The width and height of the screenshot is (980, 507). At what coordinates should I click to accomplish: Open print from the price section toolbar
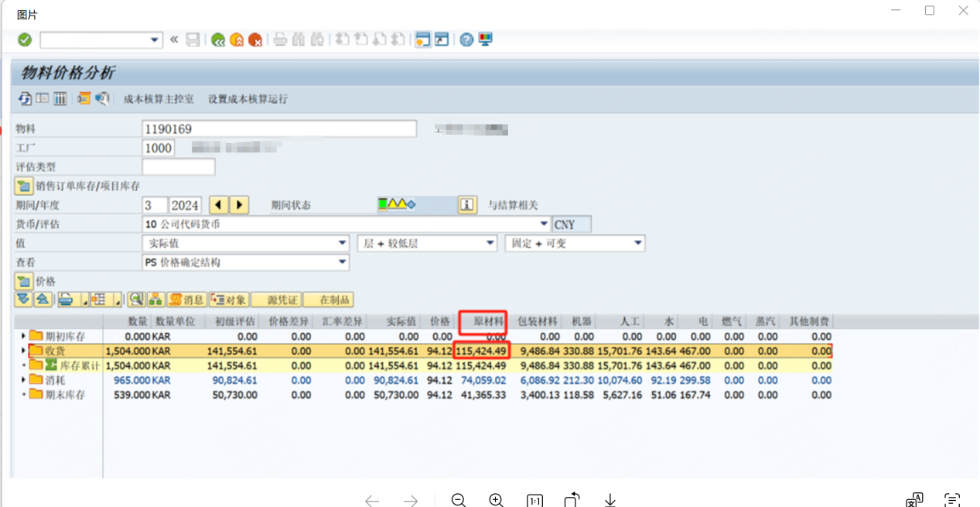click(x=65, y=300)
